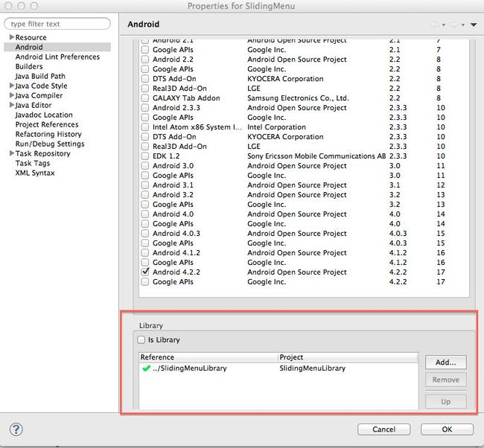The image size is (484, 448).
Task: Click the Cancel button
Action: click(384, 429)
